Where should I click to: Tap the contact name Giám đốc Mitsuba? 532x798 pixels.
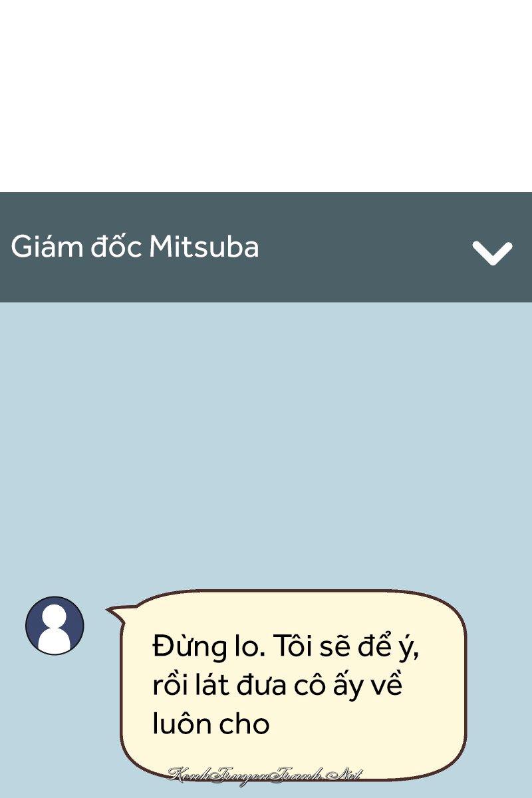click(x=135, y=247)
